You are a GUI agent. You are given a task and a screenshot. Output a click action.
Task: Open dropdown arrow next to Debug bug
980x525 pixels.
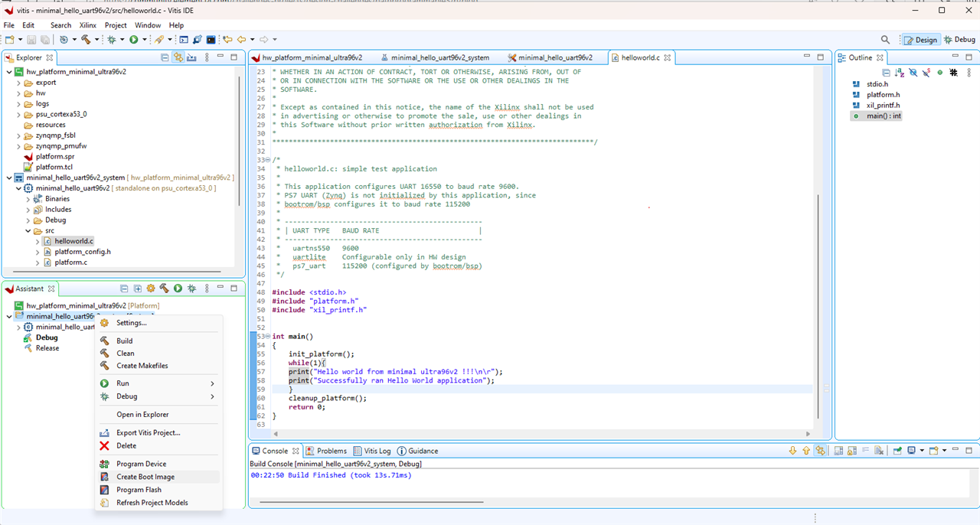coord(122,40)
